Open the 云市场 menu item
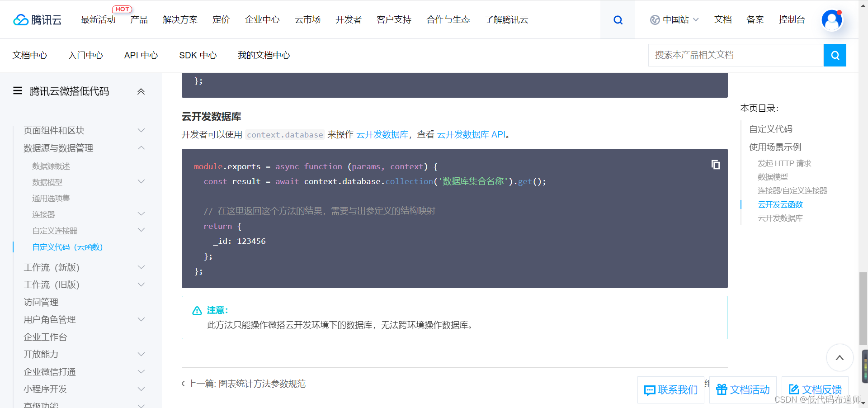868x408 pixels. (x=307, y=20)
